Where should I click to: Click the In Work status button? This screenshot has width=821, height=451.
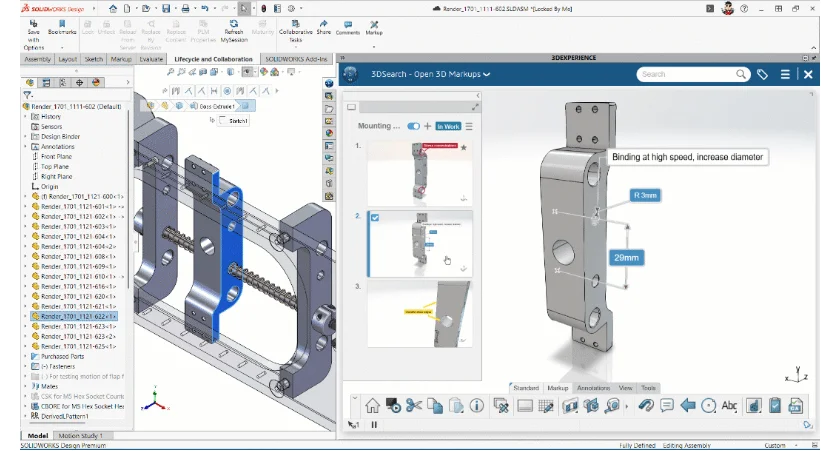pyautogui.click(x=447, y=126)
